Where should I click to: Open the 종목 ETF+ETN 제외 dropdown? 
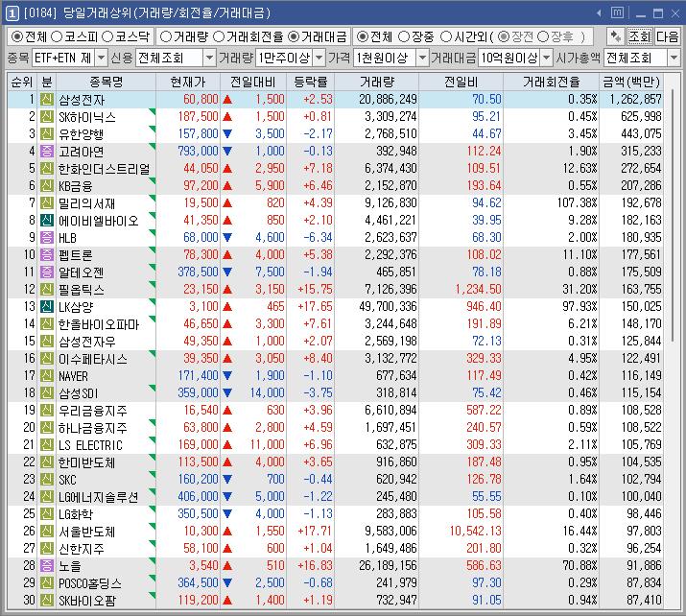click(x=101, y=58)
